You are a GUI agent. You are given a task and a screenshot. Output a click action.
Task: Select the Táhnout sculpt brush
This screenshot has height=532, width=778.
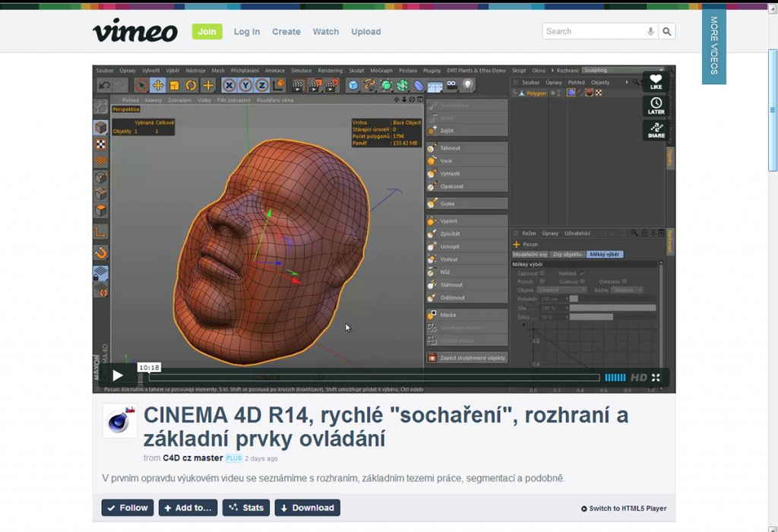point(466,148)
